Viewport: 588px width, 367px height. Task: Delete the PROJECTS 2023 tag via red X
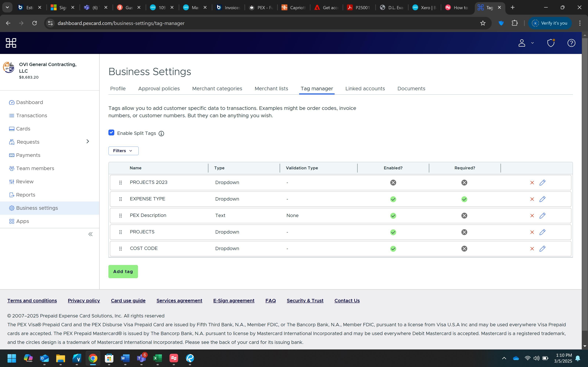(532, 183)
